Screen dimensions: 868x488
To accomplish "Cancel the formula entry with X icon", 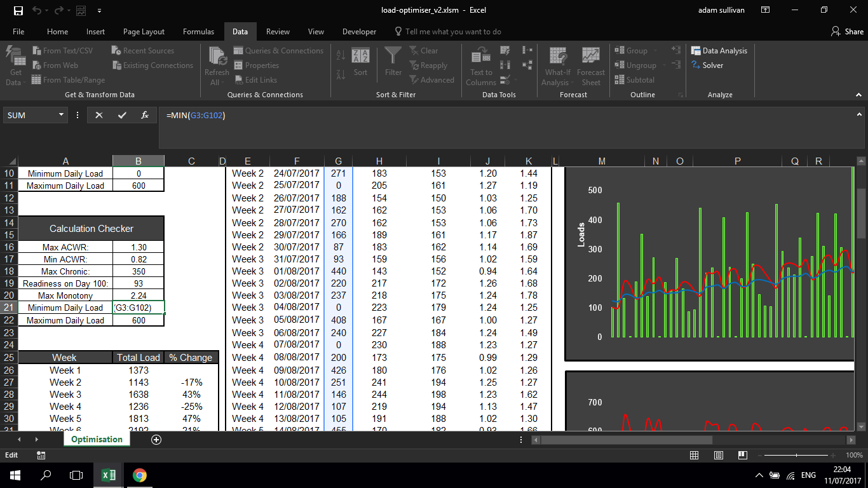I will [x=99, y=115].
